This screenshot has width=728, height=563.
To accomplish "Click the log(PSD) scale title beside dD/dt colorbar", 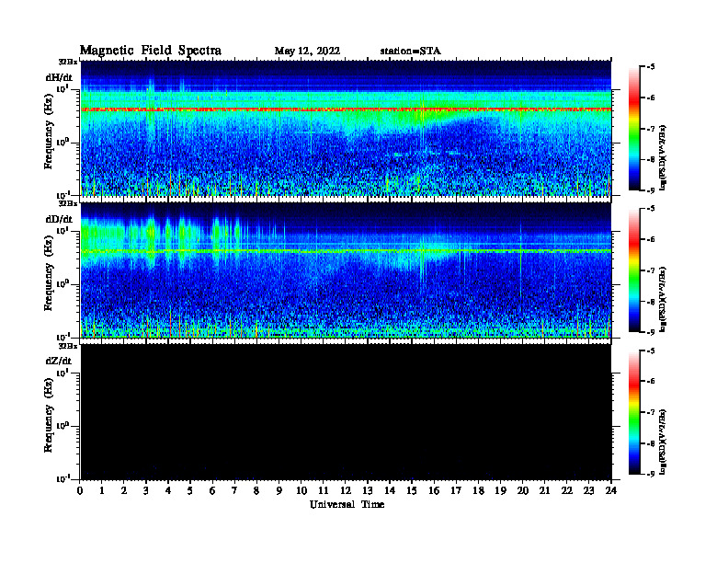I will [663, 300].
